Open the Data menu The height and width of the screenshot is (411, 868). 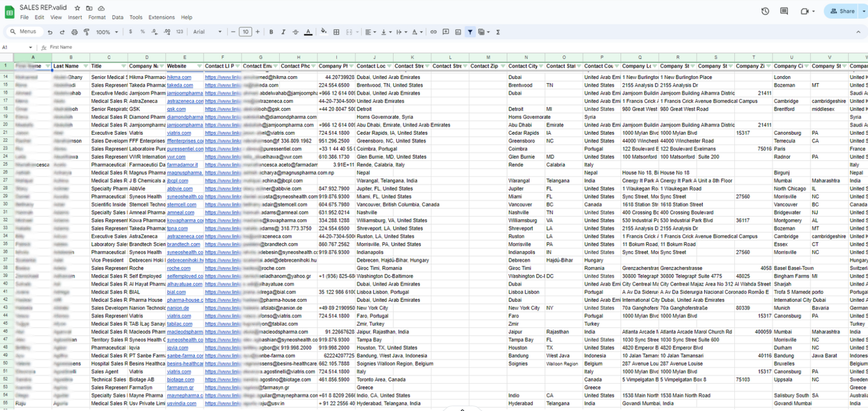pyautogui.click(x=117, y=17)
